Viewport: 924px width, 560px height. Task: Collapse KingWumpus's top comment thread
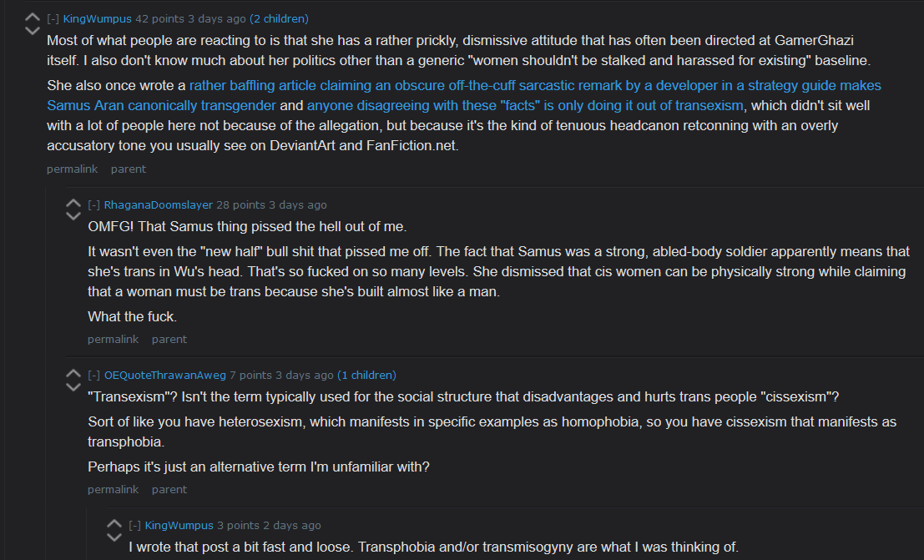tap(53, 19)
